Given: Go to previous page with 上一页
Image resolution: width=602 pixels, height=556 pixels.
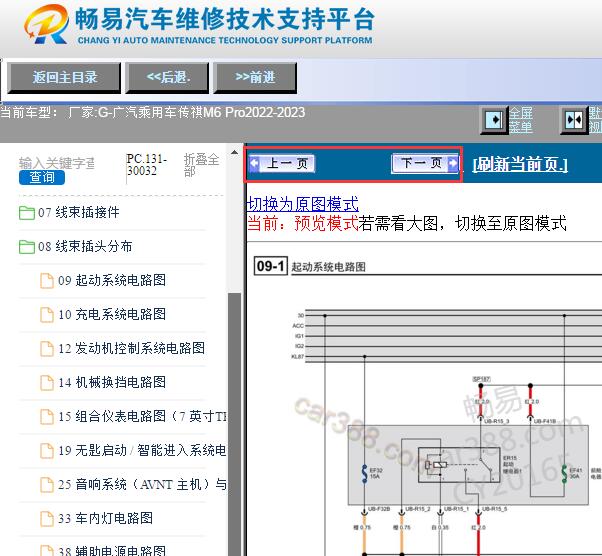Looking at the screenshot, I should pos(282,164).
